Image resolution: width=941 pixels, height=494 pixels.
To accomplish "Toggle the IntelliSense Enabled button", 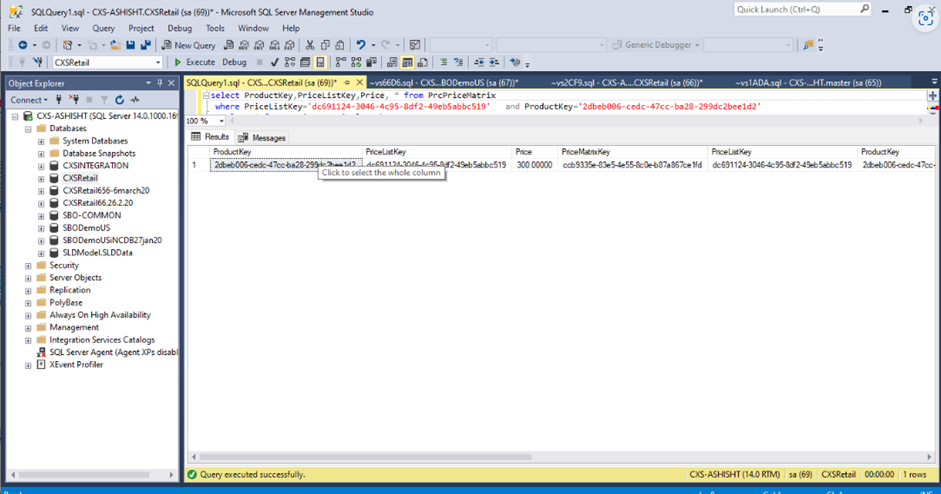I will click(320, 62).
